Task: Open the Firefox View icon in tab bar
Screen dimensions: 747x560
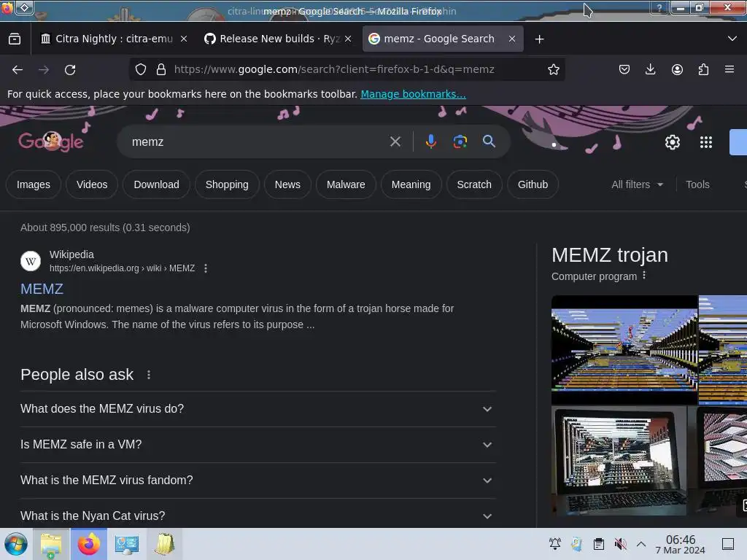Action: pyautogui.click(x=15, y=39)
